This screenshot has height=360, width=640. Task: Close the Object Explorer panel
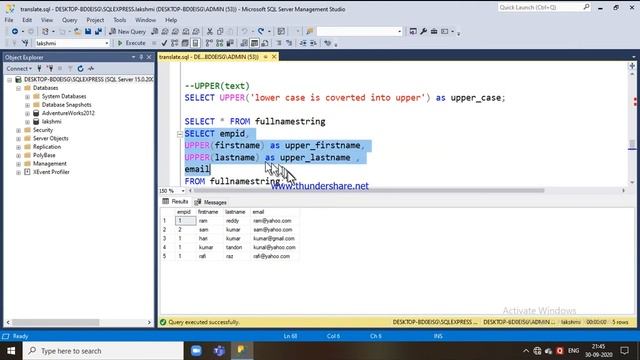[149, 57]
